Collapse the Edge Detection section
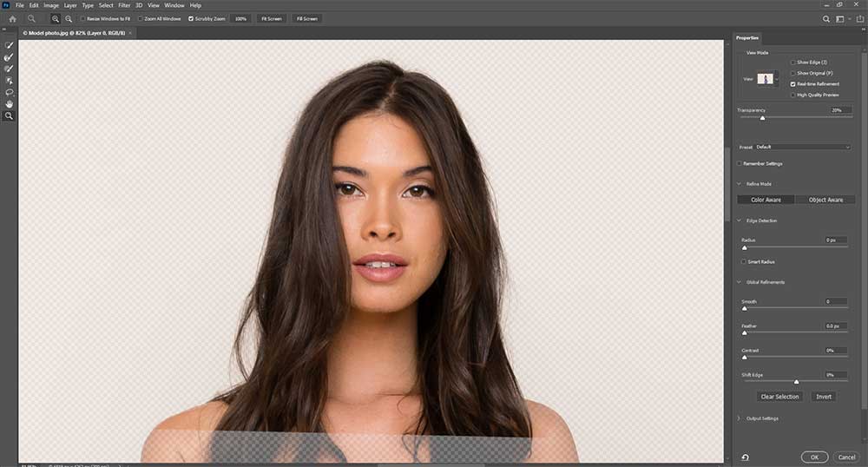Screen dimensions: 868x467 click(x=739, y=220)
